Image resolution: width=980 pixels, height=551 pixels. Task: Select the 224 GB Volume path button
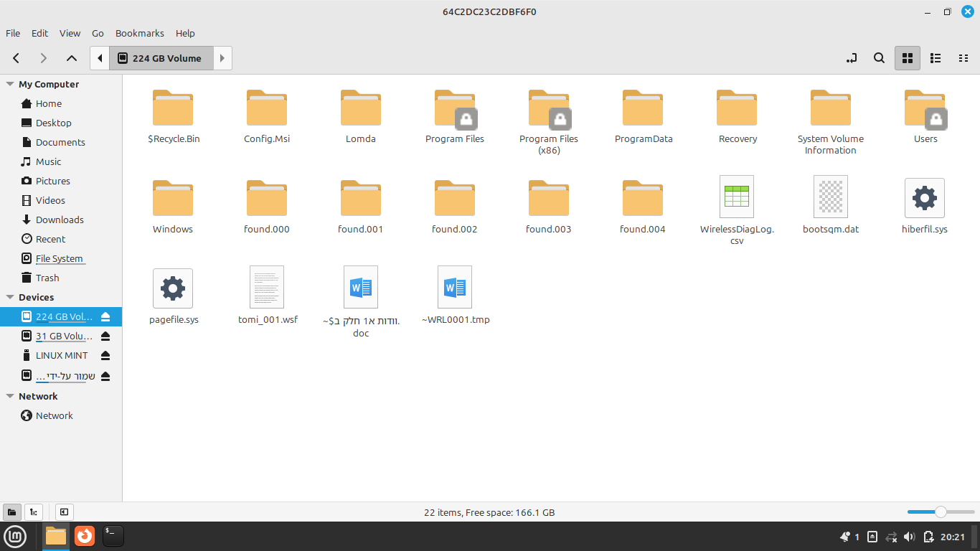[161, 58]
